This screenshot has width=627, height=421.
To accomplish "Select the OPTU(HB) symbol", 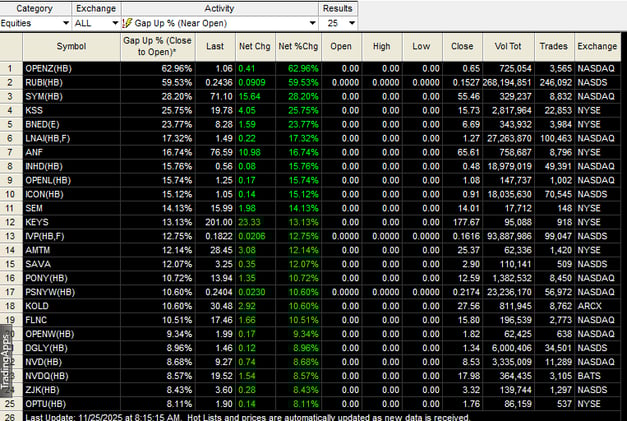I will [46, 404].
